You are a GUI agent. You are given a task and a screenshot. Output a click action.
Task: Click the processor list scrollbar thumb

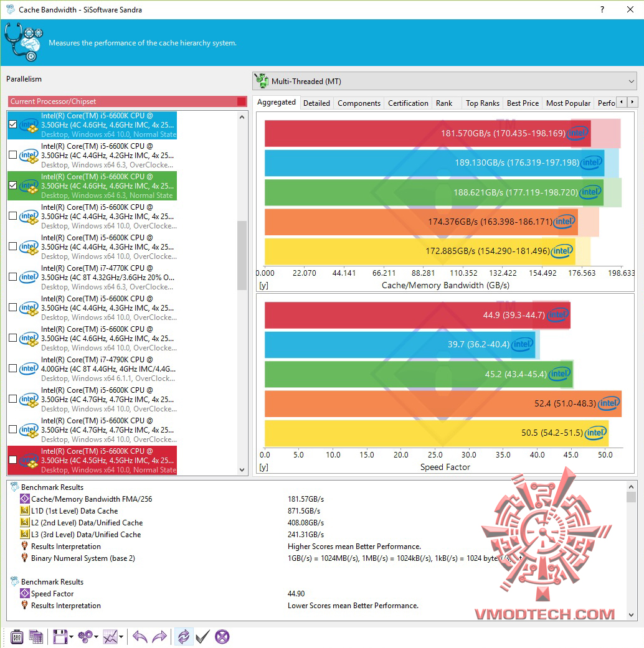point(242,255)
